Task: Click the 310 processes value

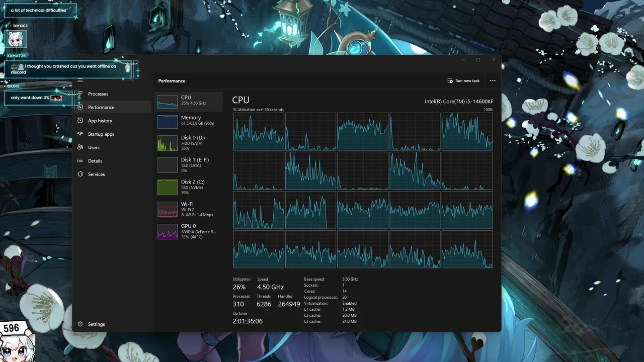Action: point(238,304)
